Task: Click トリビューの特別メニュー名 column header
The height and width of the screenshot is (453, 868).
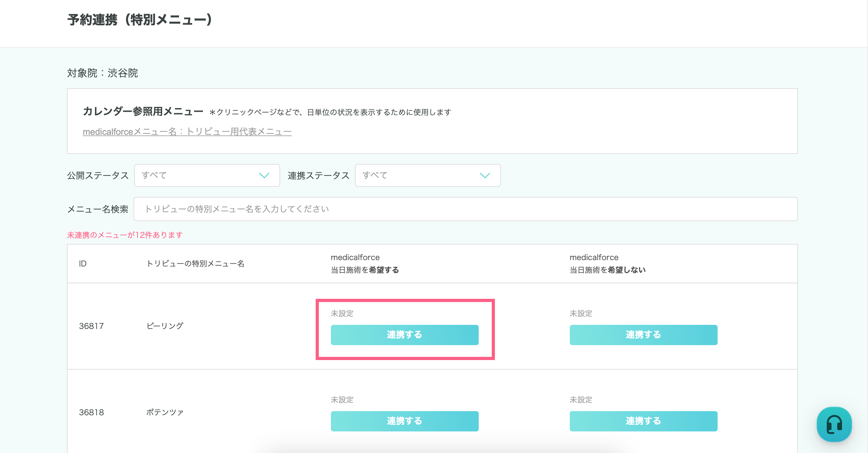Action: pyautogui.click(x=195, y=264)
